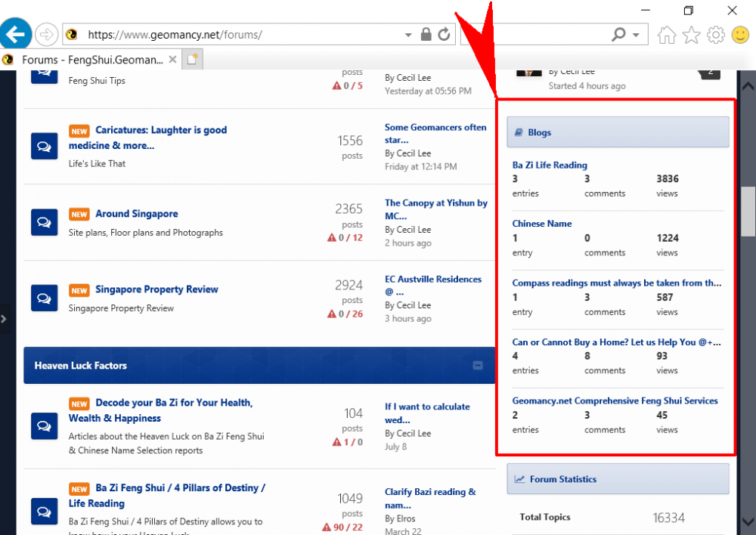This screenshot has width=756, height=535.
Task: Click the address bar security lock icon
Action: coord(426,34)
